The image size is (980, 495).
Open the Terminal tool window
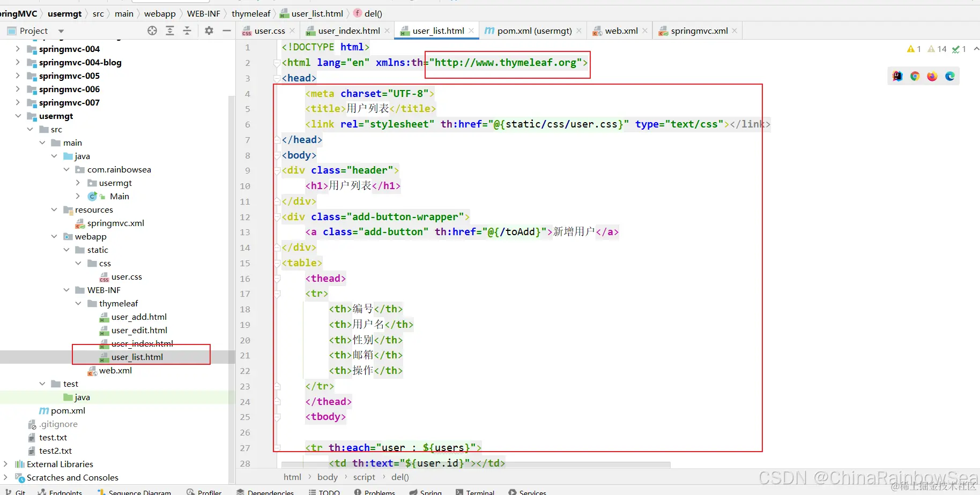[475, 492]
